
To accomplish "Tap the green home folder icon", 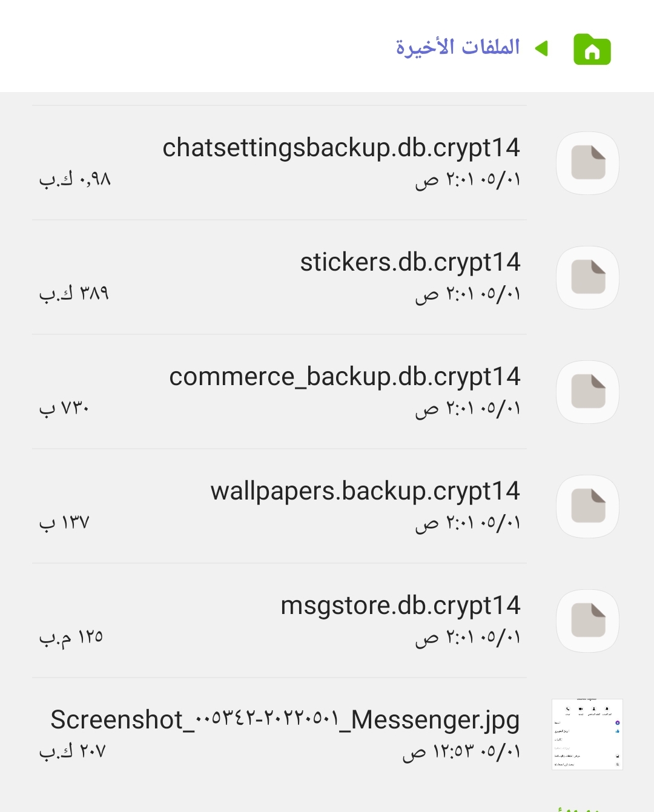I will 592,49.
